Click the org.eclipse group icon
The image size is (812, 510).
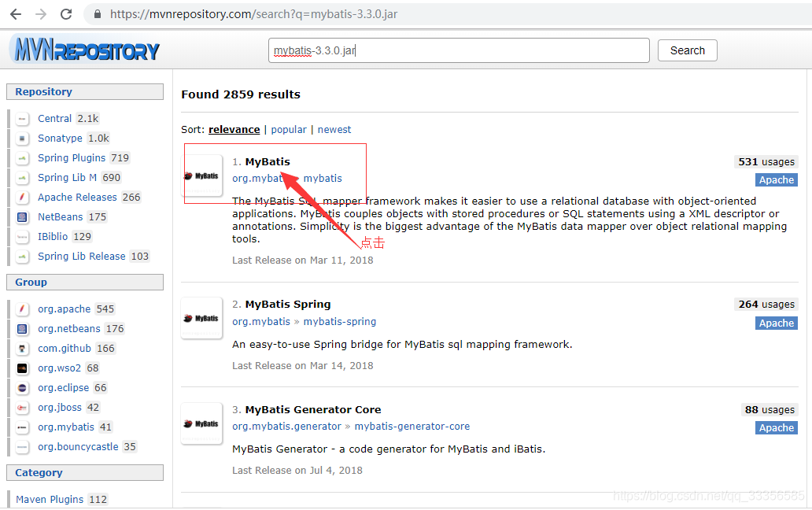click(x=22, y=388)
